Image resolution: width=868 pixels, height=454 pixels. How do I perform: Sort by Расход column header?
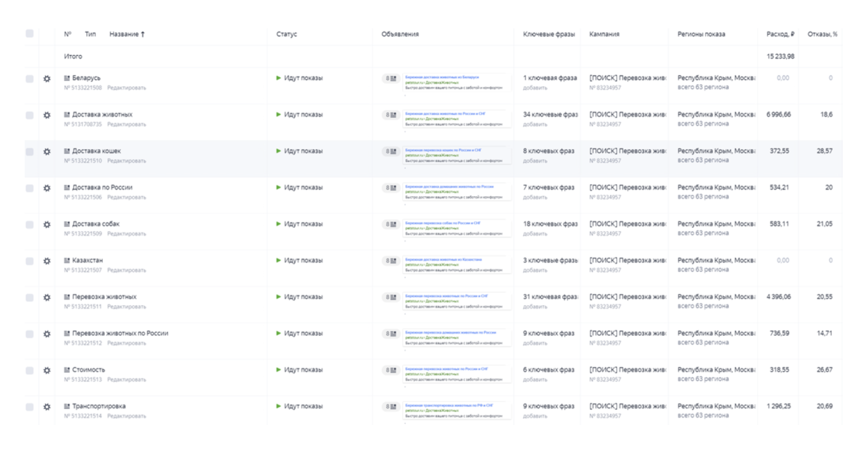[x=780, y=34]
